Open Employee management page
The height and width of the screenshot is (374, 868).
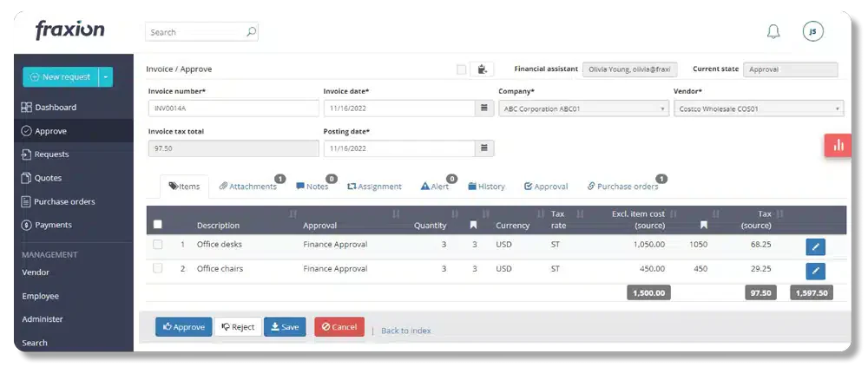(x=41, y=296)
